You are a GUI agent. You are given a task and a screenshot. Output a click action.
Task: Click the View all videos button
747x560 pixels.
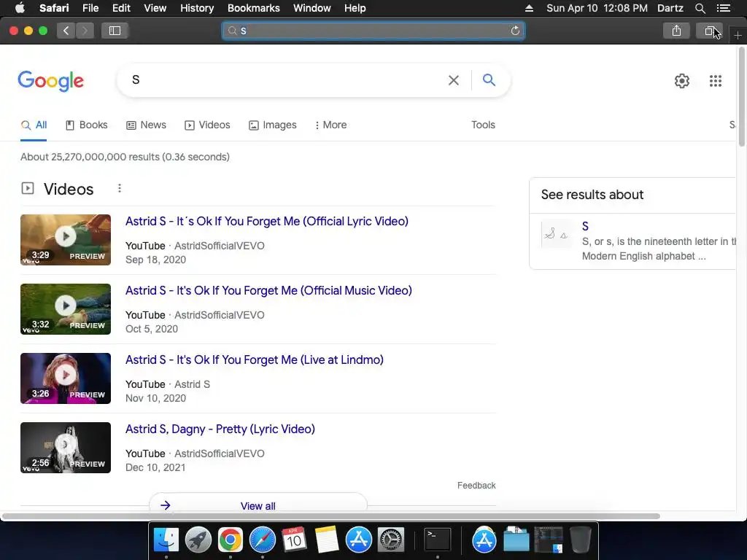tap(258, 506)
